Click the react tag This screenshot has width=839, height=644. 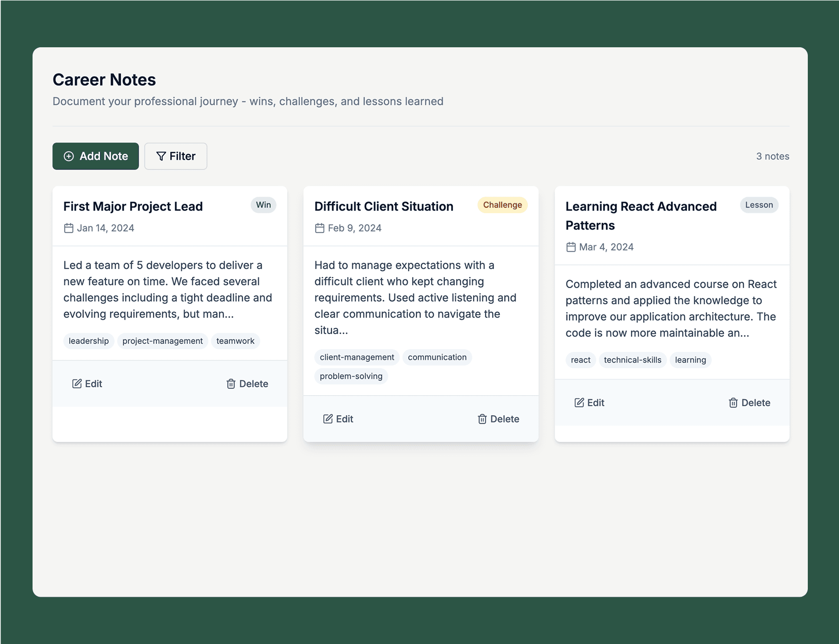581,360
